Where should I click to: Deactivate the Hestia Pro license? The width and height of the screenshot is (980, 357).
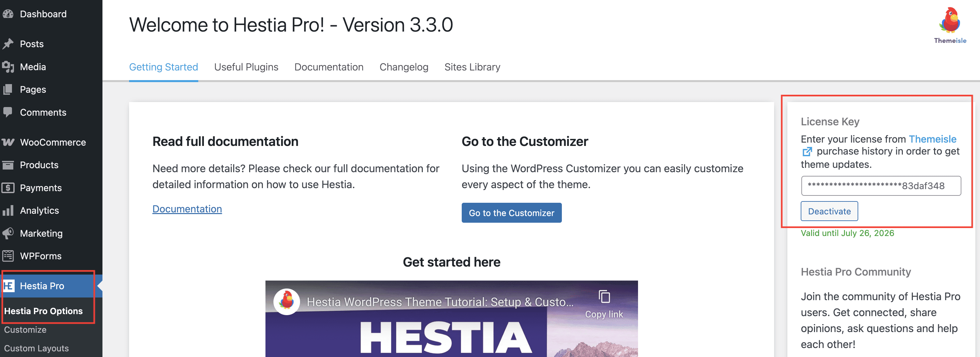[829, 211]
